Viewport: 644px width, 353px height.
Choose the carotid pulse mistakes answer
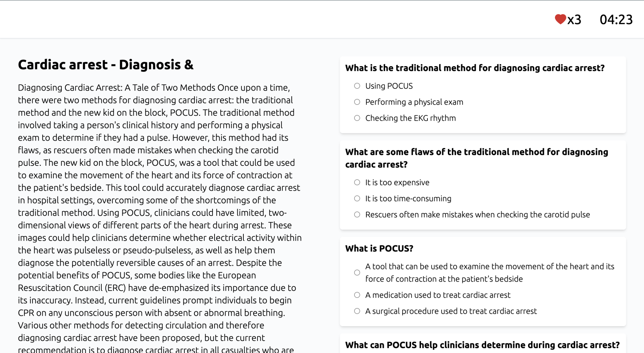coord(357,215)
